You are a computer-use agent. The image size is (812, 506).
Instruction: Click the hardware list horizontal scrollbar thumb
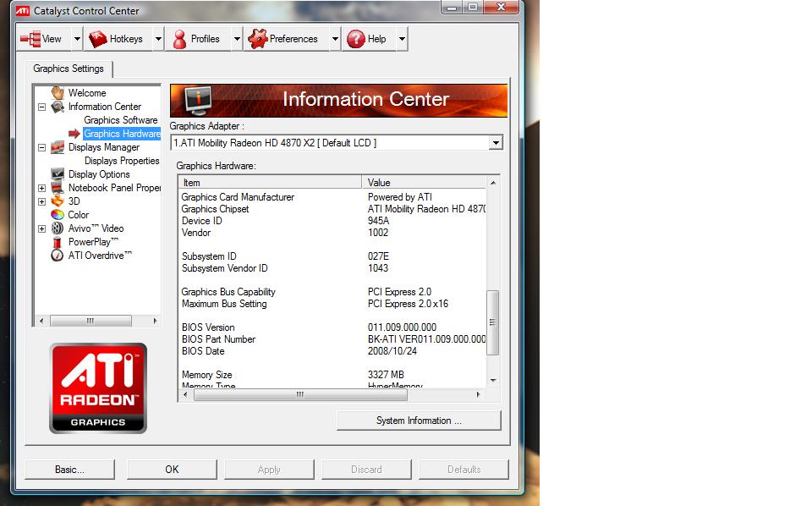click(x=300, y=394)
